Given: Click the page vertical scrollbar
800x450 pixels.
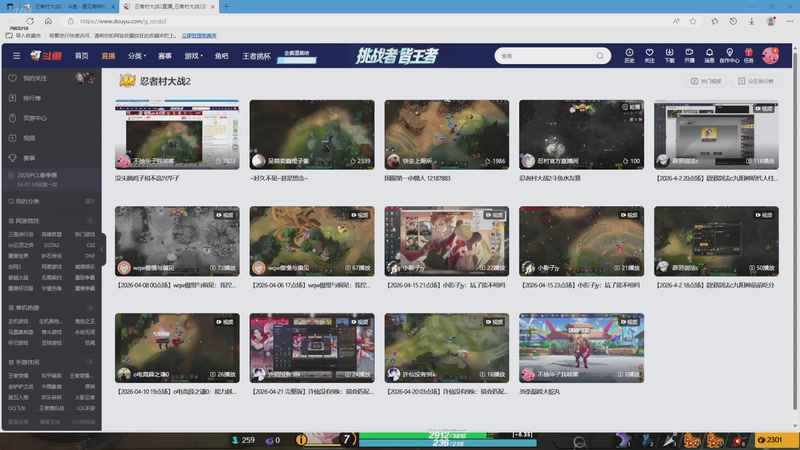Looking at the screenshot, I should pos(794,230).
